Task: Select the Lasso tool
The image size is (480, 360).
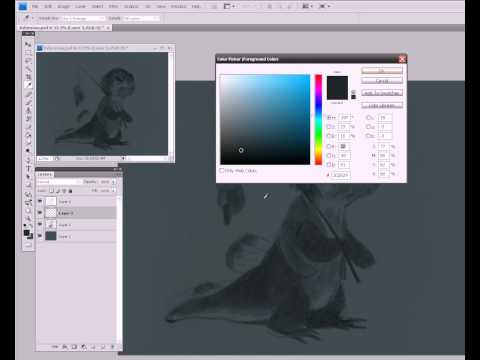Action: 28,61
